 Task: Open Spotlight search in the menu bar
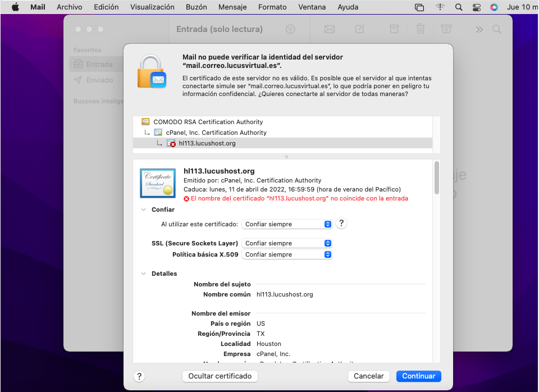click(459, 7)
